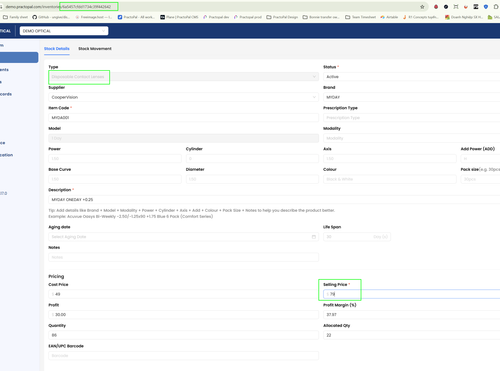The width and height of the screenshot is (500, 371).
Task: Open the PractoPal Design bookmark folder
Action: tap(282, 17)
